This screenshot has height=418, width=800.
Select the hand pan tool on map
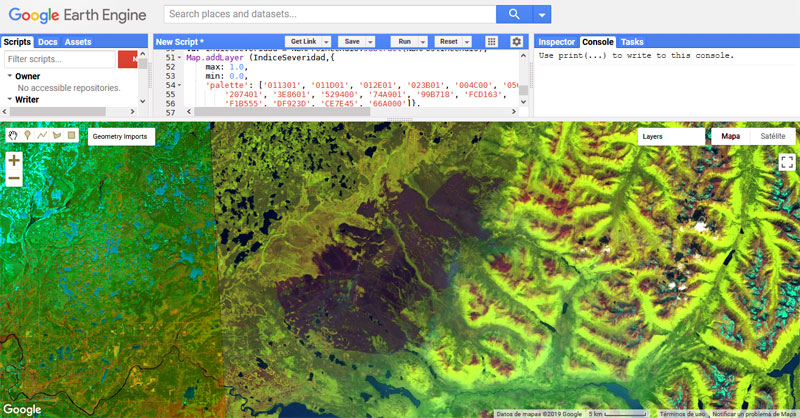(x=13, y=135)
